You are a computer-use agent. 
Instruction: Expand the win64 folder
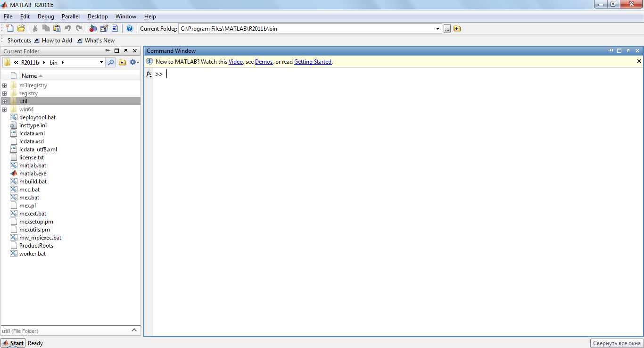[4, 109]
